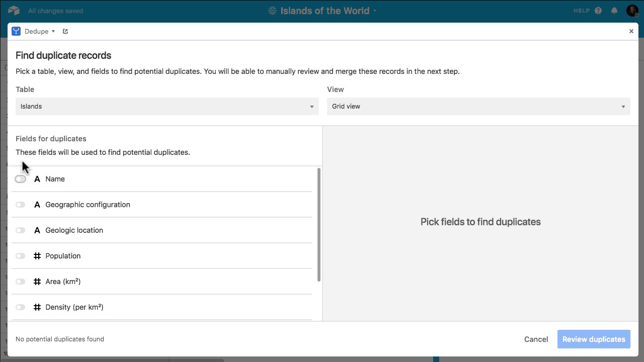
Task: Open the Dedupe app name dropdown menu
Action: [x=40, y=31]
